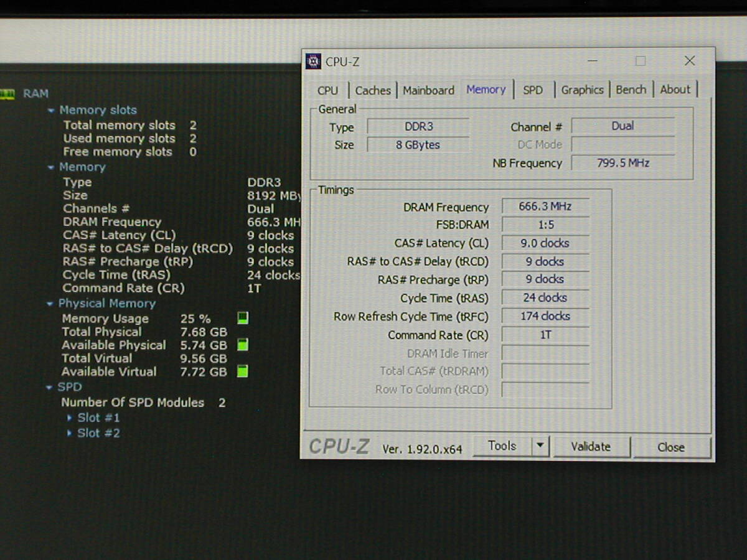Click the green Available Virtual indicator square
This screenshot has width=747, height=560.
pyautogui.click(x=243, y=371)
